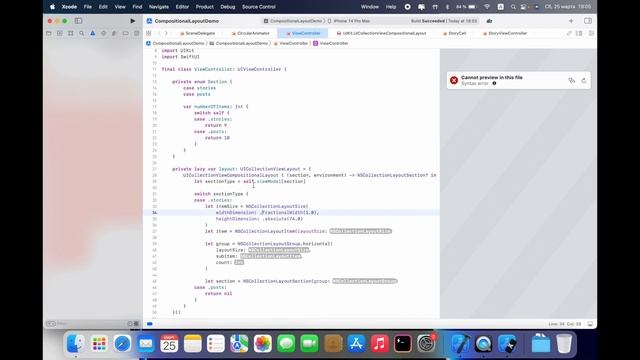Toggle source-controlled files filter in navigator
Image resolution: width=640 pixels, height=360 pixels.
[x=136, y=324]
